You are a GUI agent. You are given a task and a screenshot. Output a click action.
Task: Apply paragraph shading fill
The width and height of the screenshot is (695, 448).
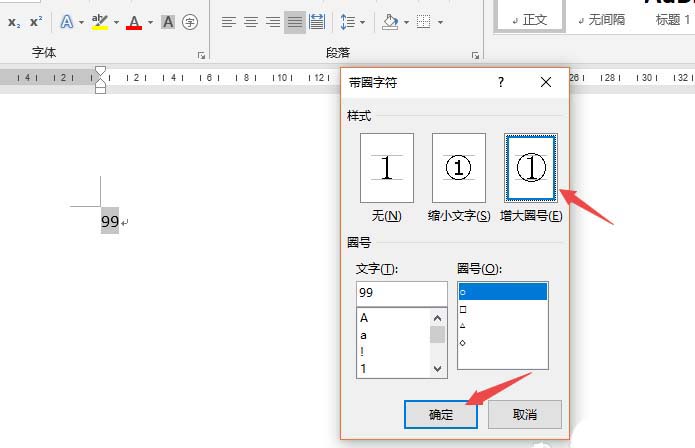[390, 22]
